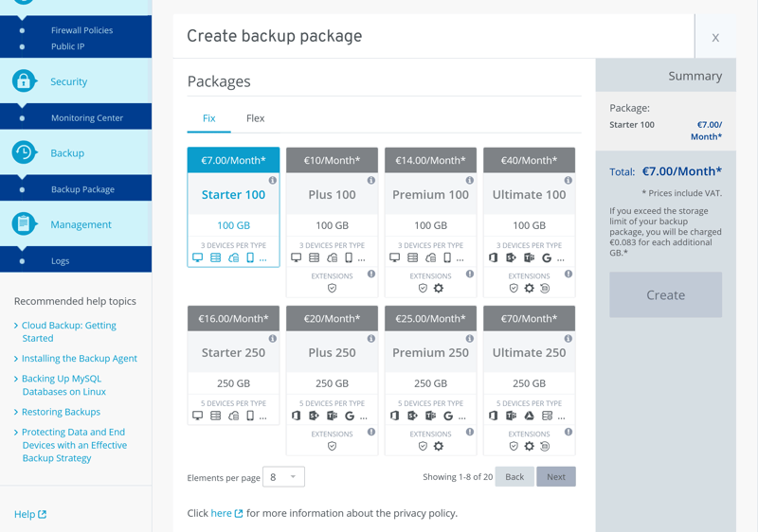
Task: Open the Elements per page dropdown
Action: coord(283,477)
